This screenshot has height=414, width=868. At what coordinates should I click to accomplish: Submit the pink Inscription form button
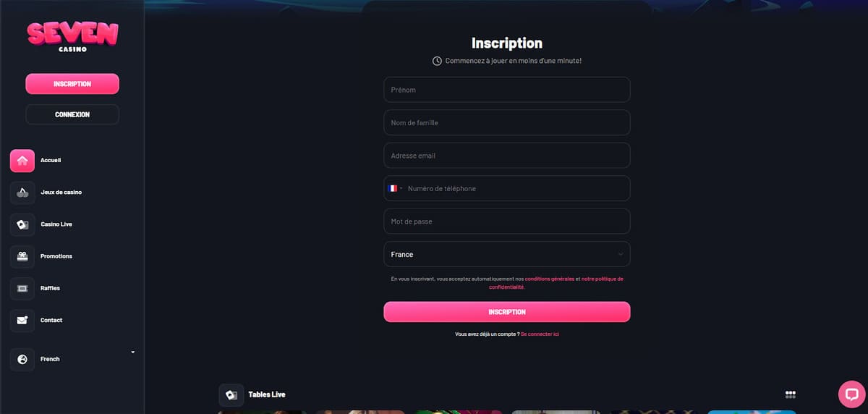click(506, 312)
